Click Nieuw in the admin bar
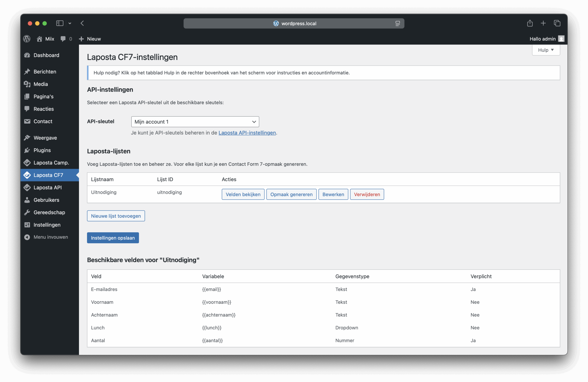588x382 pixels. (94, 39)
